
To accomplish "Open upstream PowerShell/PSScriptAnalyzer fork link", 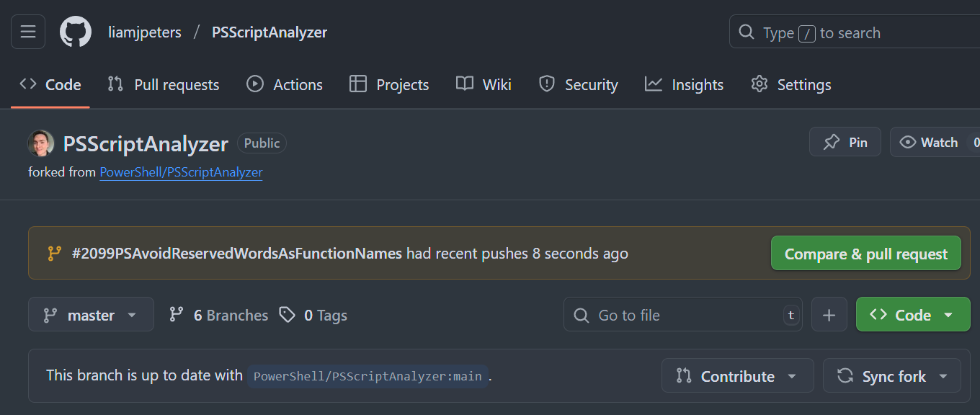I will [x=181, y=172].
